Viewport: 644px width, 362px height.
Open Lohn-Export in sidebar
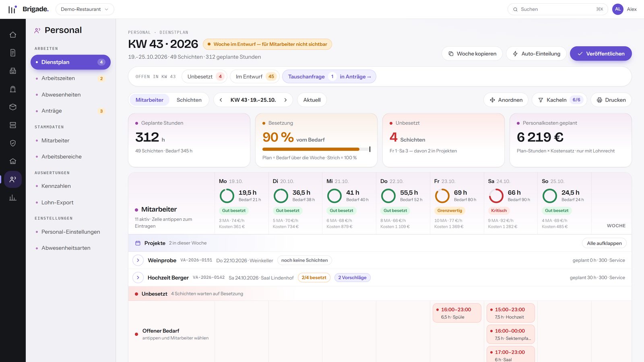[70, 202]
